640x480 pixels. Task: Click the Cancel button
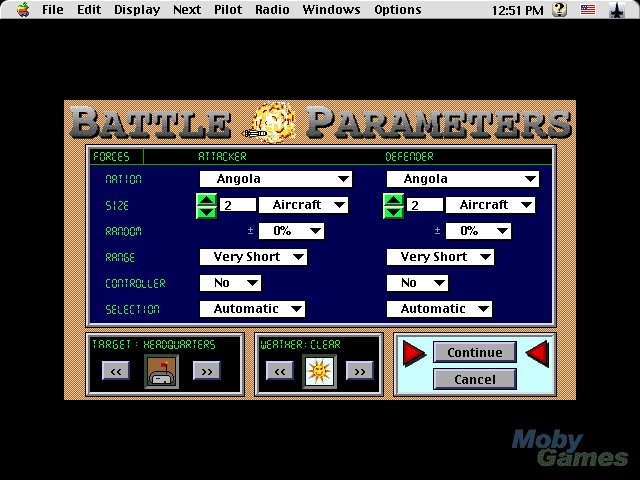[x=475, y=379]
